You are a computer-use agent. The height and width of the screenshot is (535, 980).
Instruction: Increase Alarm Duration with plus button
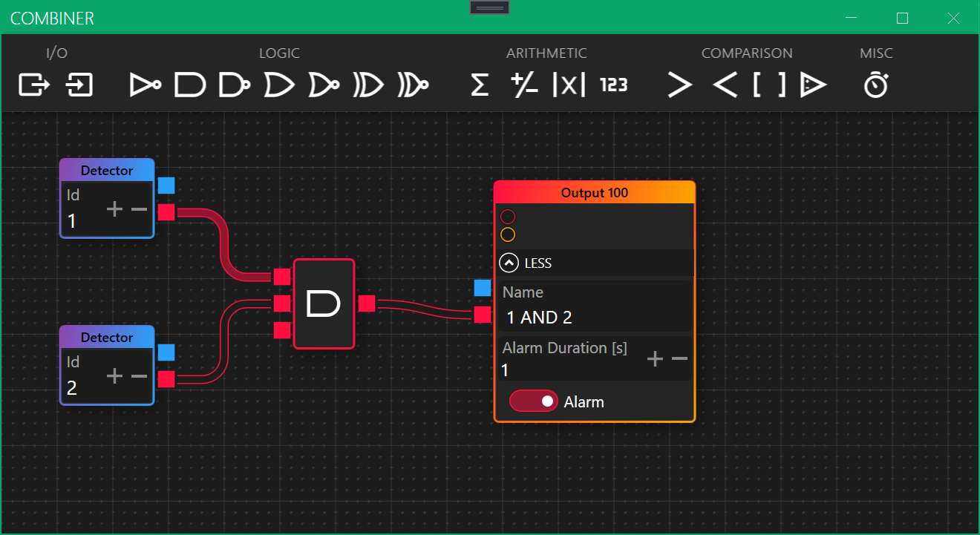pyautogui.click(x=655, y=359)
